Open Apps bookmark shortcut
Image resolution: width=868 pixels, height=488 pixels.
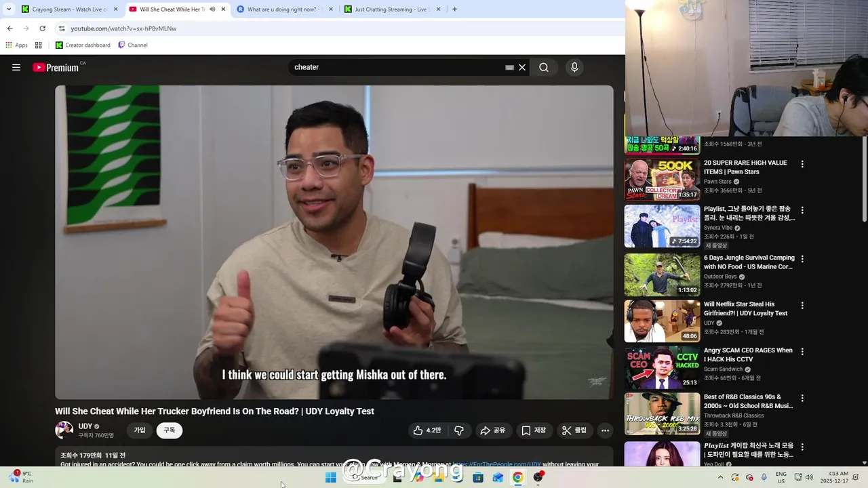(x=16, y=45)
